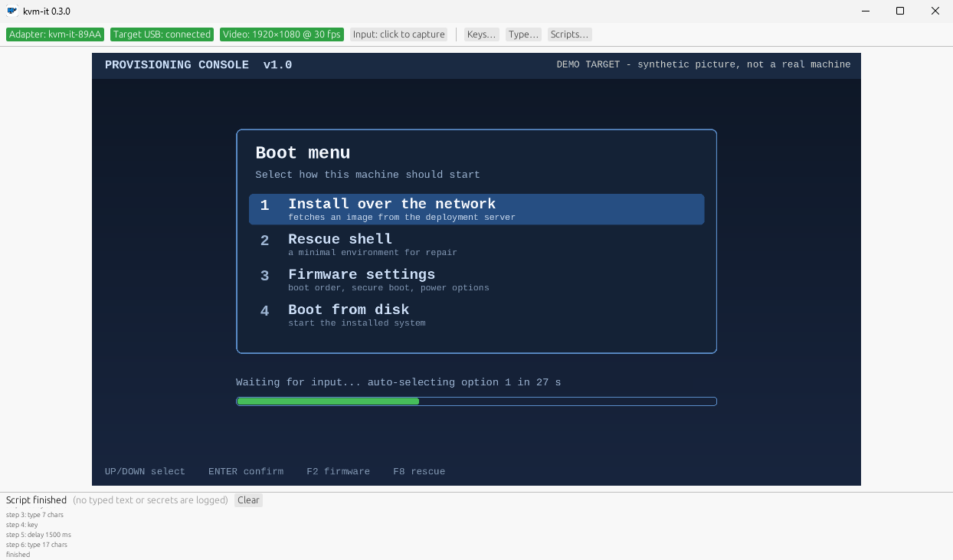953x560 pixels.
Task: Click the 'ENTER confirm' hint
Action: [246, 472]
